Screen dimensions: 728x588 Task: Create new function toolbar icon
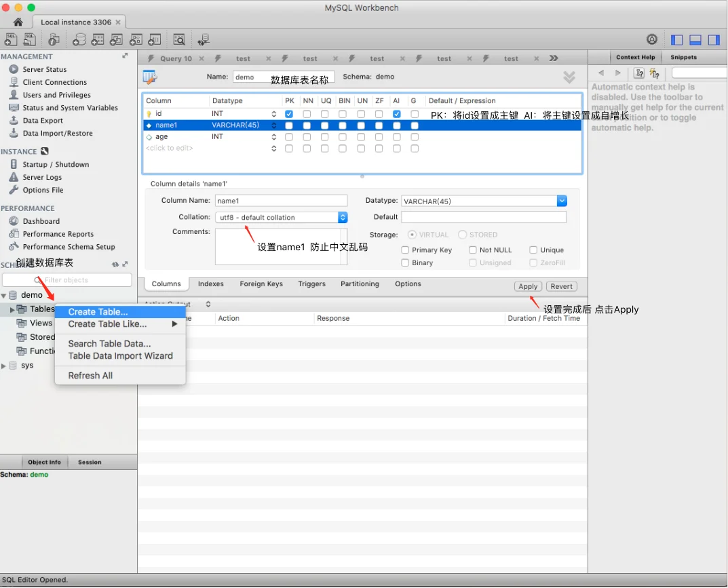tap(154, 39)
